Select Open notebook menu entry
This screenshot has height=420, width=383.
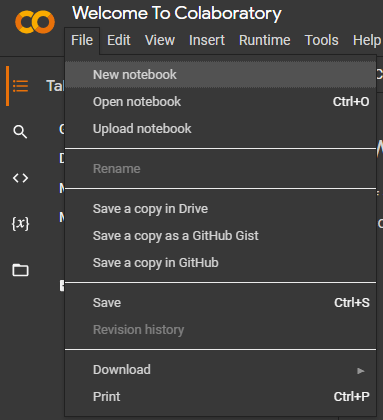[220, 102]
